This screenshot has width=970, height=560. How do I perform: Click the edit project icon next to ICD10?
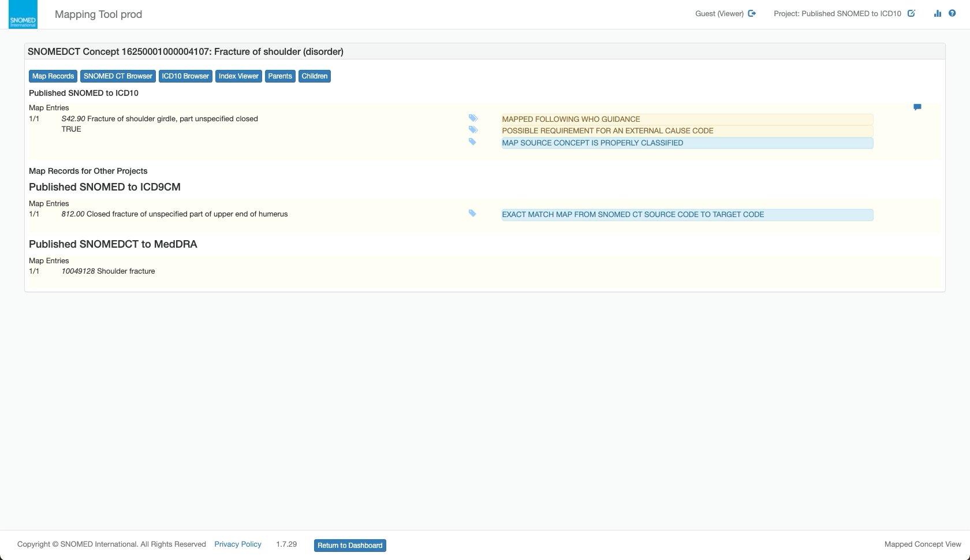coord(911,13)
